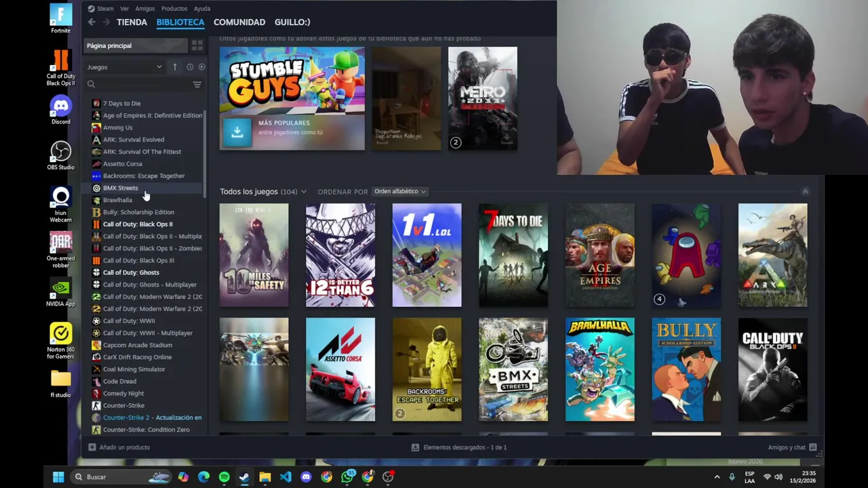868x488 pixels.
Task: Open the Productos menu
Action: tap(174, 9)
